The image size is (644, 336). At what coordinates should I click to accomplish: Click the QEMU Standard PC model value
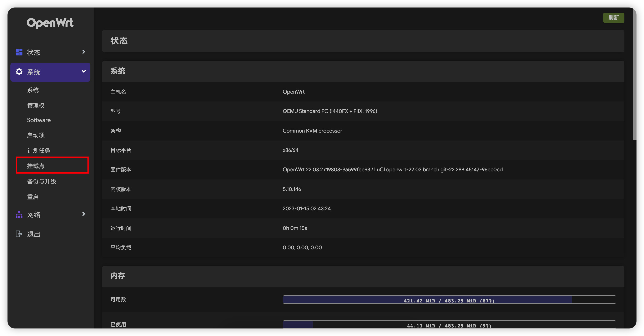click(x=330, y=111)
